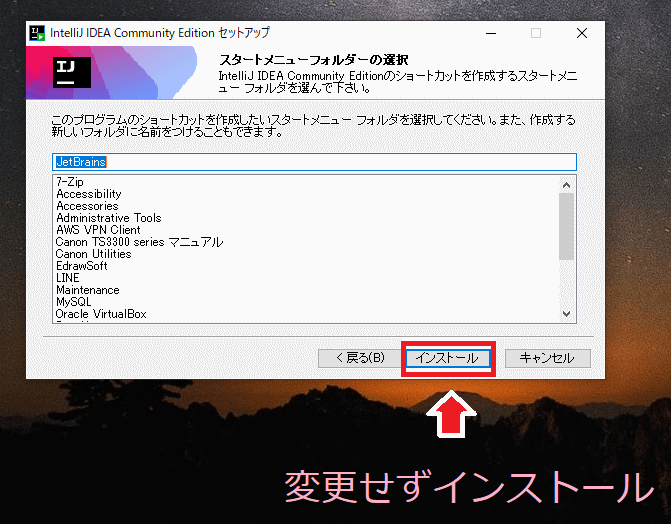Click the IntelliJ IDEA title bar icon
Viewport: 671px width, 524px height.
pyautogui.click(x=37, y=33)
